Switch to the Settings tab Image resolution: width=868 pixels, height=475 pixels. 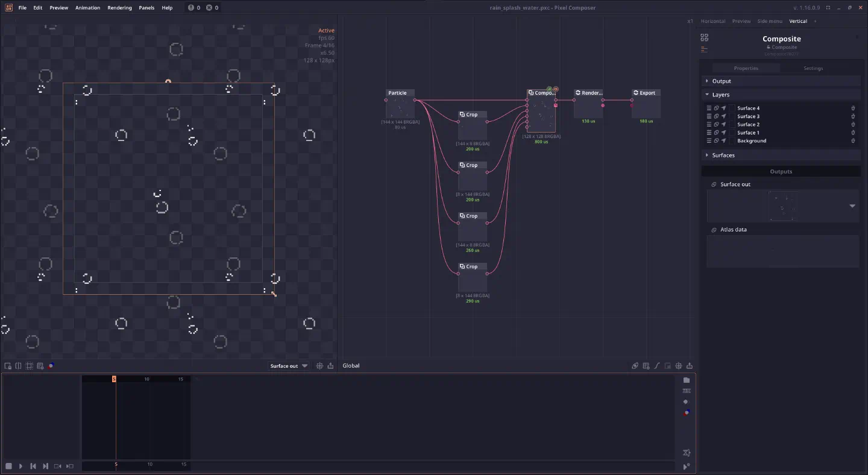[813, 68]
